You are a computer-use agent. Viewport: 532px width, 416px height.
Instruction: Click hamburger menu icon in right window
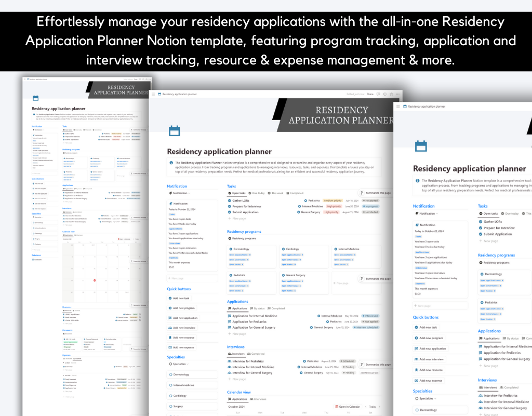[398, 106]
